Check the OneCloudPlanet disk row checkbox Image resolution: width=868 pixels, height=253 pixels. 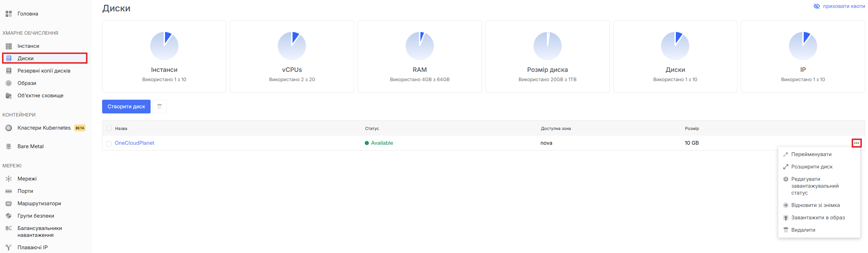click(x=109, y=143)
